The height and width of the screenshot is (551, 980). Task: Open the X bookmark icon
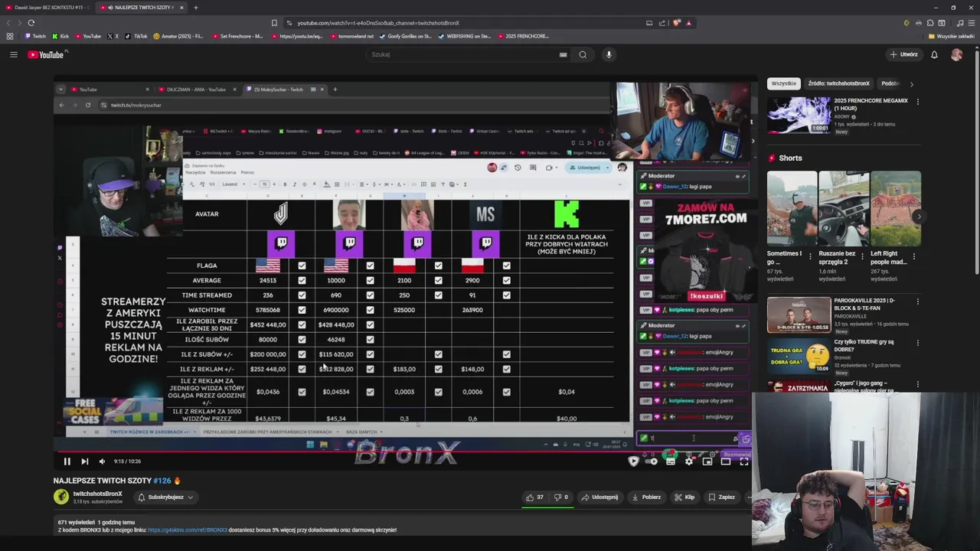pyautogui.click(x=113, y=36)
